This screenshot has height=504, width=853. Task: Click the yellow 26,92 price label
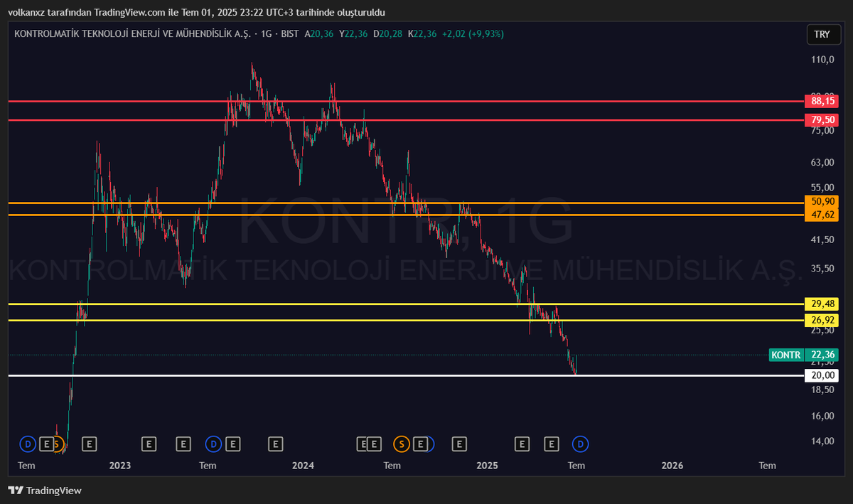821,320
